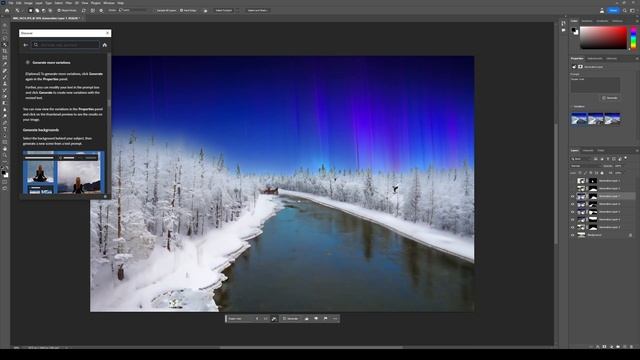Click Generate in the Properties panel
This screenshot has height=360, width=640.
(610, 98)
